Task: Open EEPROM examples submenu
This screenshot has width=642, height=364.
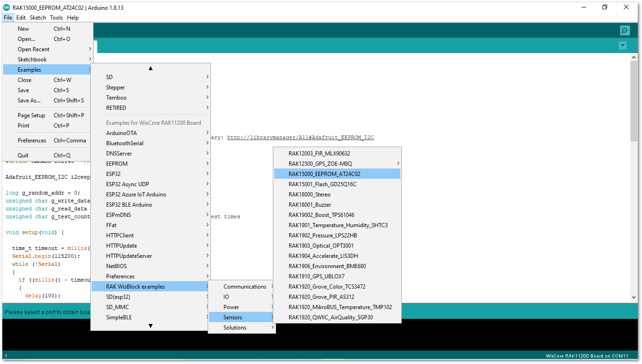Action: click(x=151, y=164)
